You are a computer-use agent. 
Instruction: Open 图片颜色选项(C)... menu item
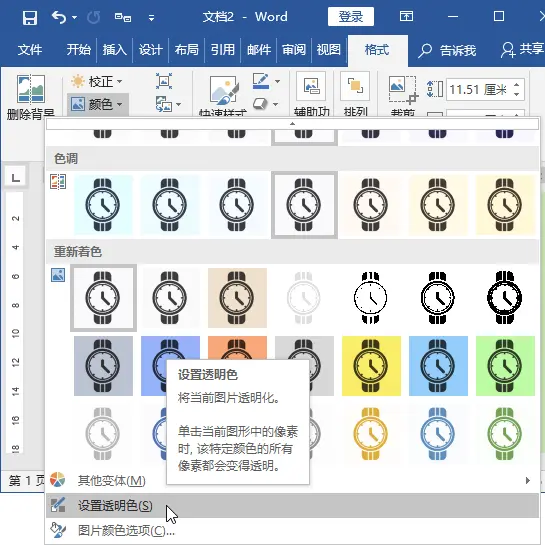point(292,530)
